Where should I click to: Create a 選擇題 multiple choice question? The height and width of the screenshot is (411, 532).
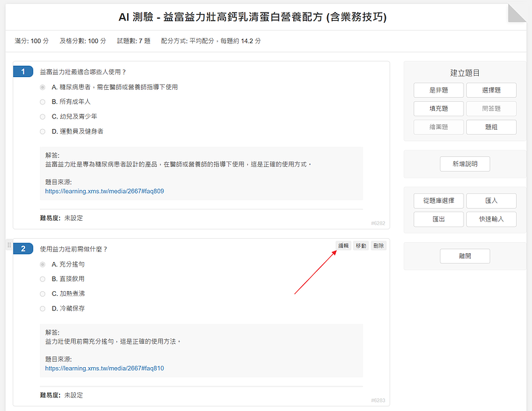[x=491, y=90]
